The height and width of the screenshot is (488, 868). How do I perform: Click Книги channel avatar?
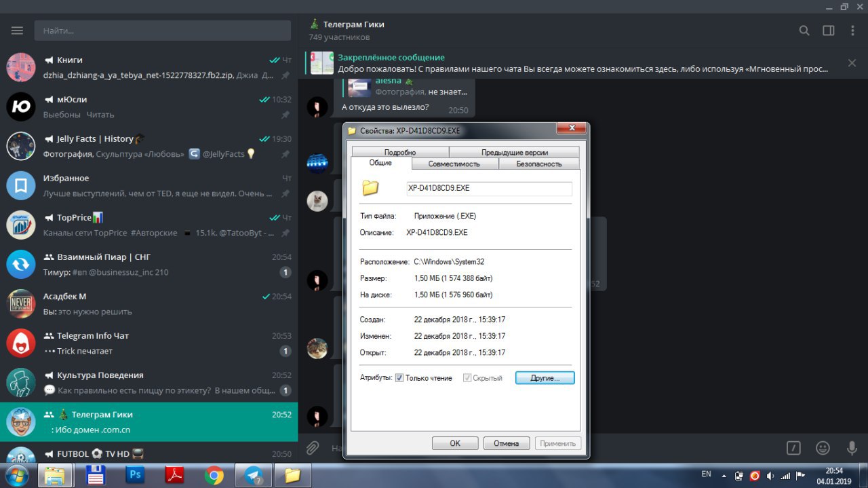coord(20,67)
